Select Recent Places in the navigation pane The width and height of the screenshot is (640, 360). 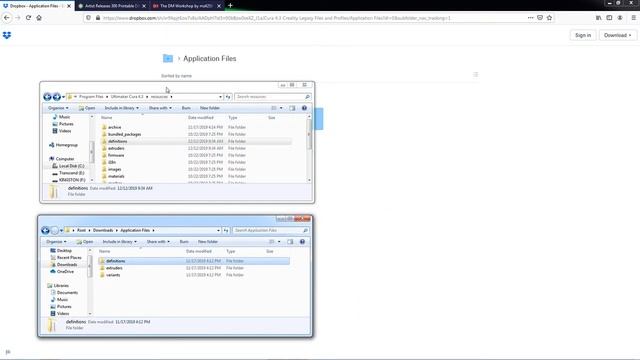pos(69,258)
